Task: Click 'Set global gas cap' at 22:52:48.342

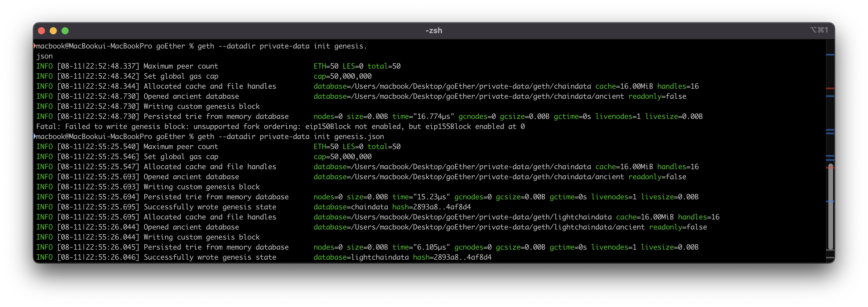Action: (x=180, y=76)
